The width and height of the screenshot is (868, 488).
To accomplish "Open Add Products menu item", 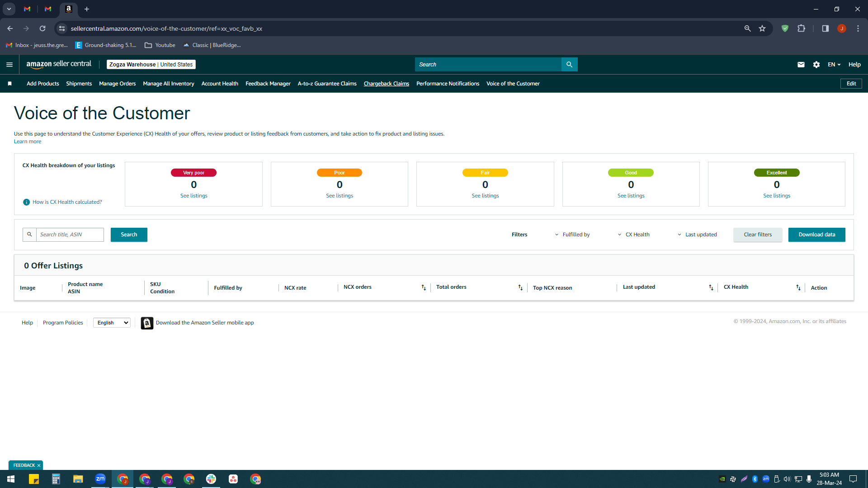I will (x=43, y=84).
